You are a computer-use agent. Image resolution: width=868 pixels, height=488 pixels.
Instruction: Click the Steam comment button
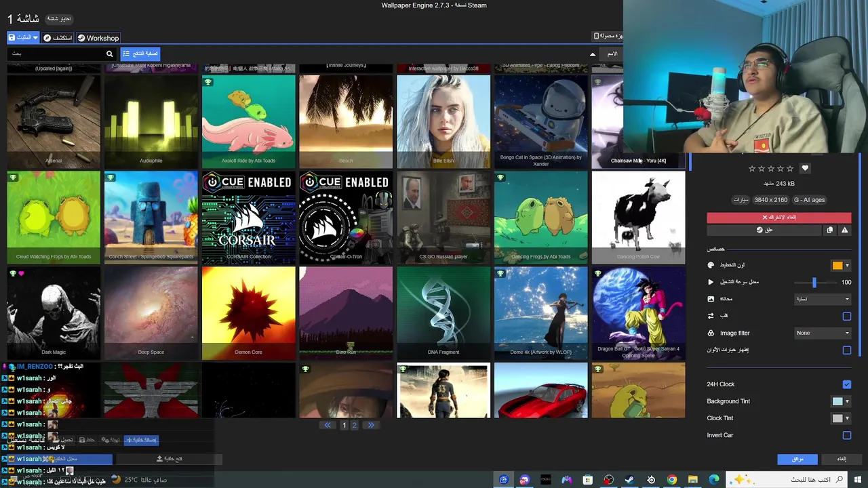tap(764, 230)
